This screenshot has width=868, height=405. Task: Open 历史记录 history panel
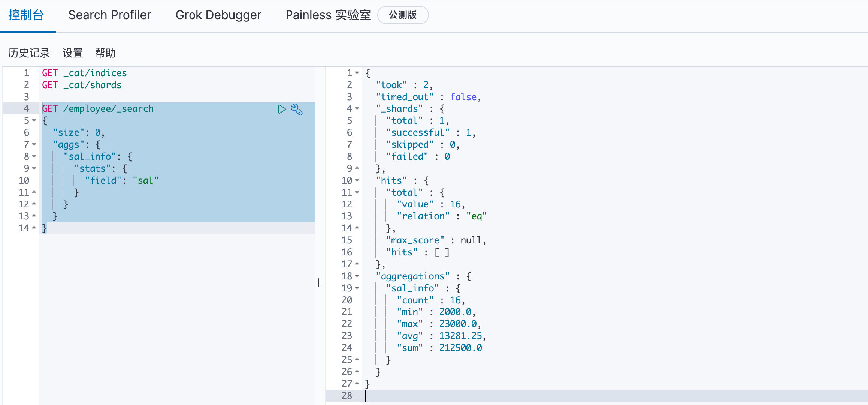pos(29,53)
